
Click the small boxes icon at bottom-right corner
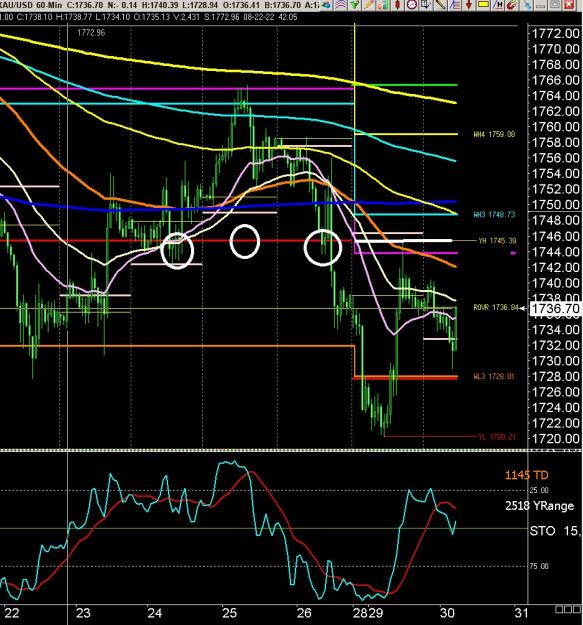click(568, 609)
